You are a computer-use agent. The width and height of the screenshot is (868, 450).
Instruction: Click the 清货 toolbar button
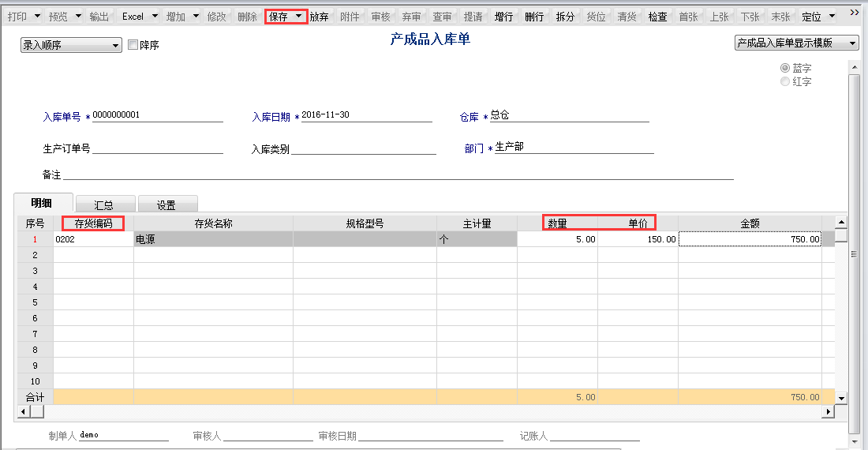coord(627,17)
